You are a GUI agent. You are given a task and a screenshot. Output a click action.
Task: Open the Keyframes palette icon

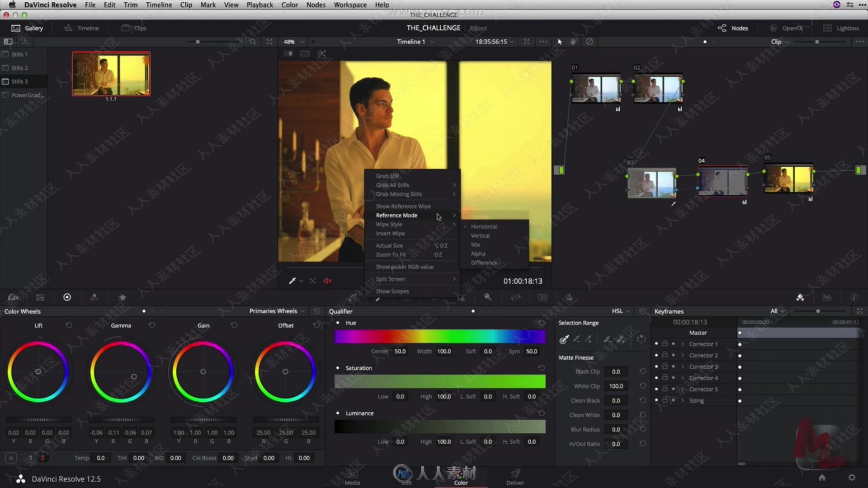click(800, 297)
